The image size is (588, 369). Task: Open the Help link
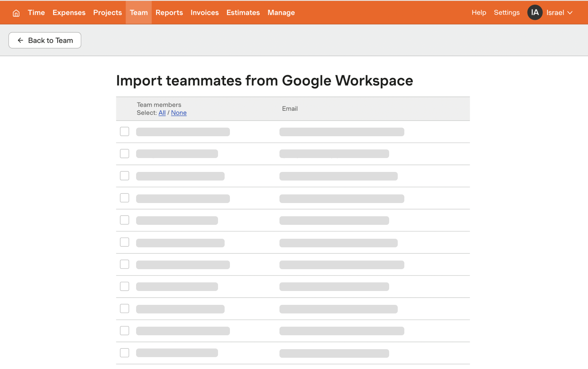(479, 13)
